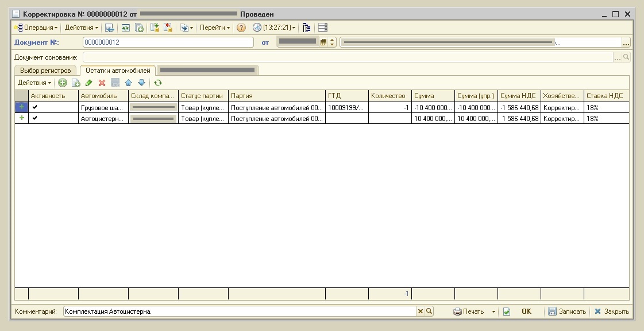Click the 1 586 440,68 cell in Автоцистерн... row
This screenshot has width=644, height=331.
(x=519, y=118)
